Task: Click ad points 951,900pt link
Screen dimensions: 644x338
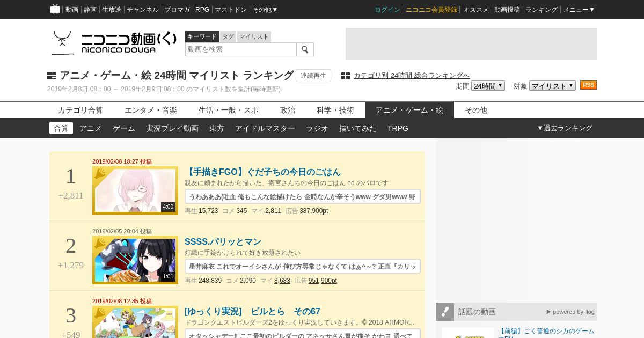Action: pyautogui.click(x=323, y=281)
